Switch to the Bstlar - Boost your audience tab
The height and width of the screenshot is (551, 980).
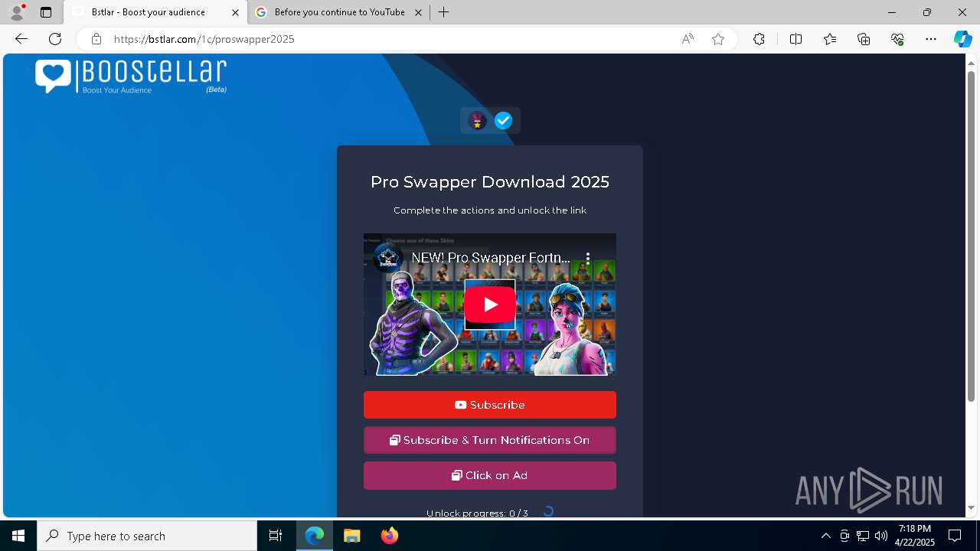pos(155,12)
